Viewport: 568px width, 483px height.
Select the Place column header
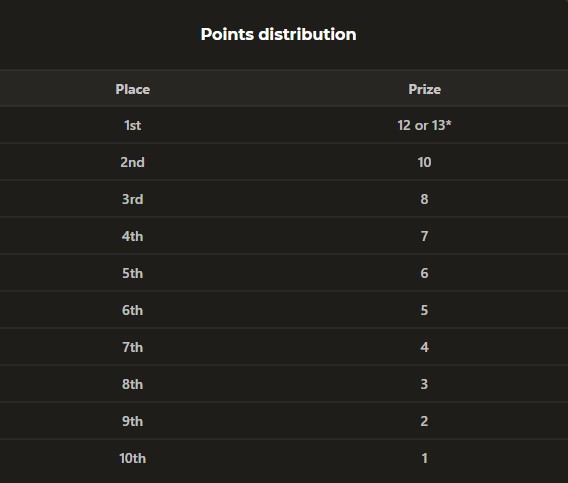coord(133,89)
